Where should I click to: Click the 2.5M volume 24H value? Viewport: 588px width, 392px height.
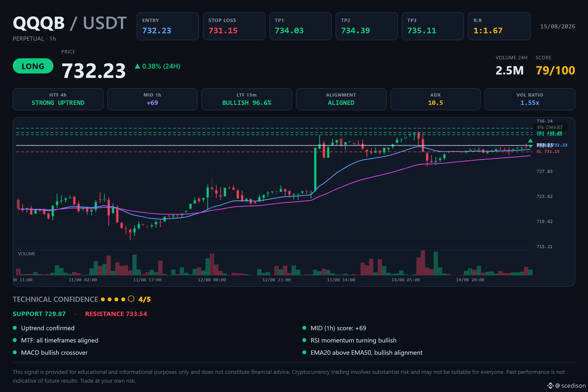pyautogui.click(x=510, y=71)
